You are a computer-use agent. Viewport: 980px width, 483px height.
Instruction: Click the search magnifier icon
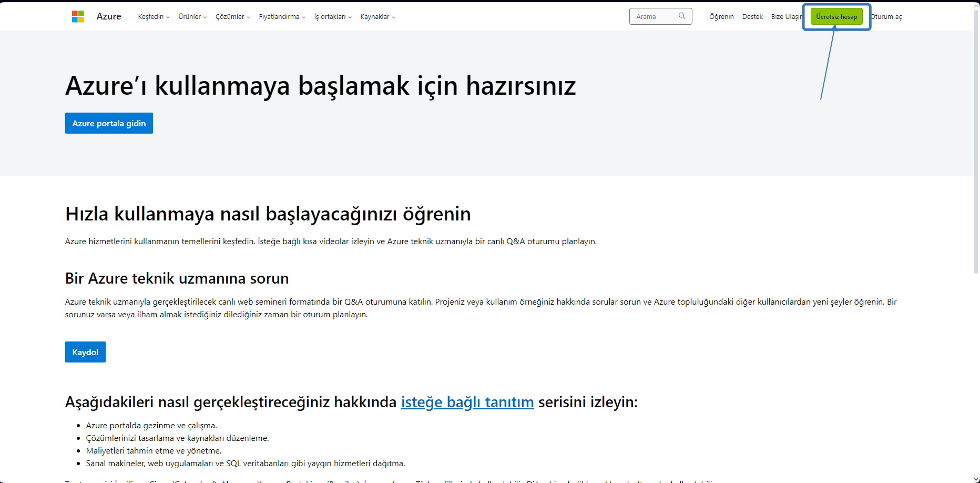pyautogui.click(x=682, y=16)
